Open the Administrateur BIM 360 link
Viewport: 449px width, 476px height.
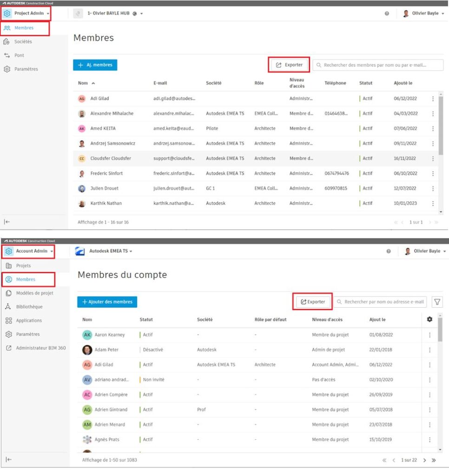[40, 348]
